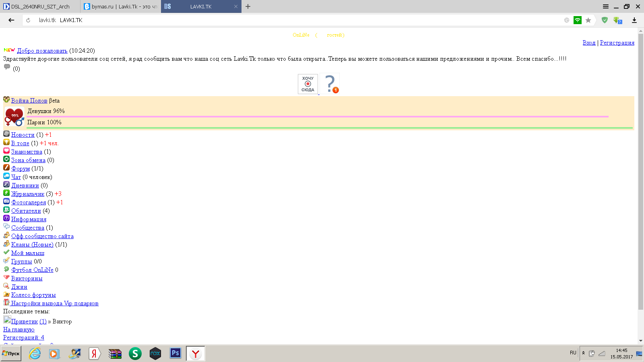The height and width of the screenshot is (362, 644).
Task: Open the browser hamburger menu
Action: 605,6
